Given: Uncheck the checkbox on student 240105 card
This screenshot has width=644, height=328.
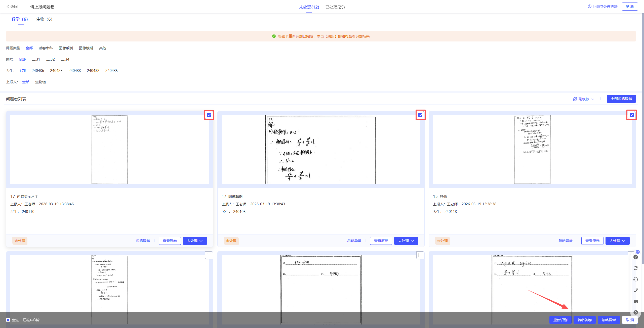Looking at the screenshot, I should click(420, 115).
